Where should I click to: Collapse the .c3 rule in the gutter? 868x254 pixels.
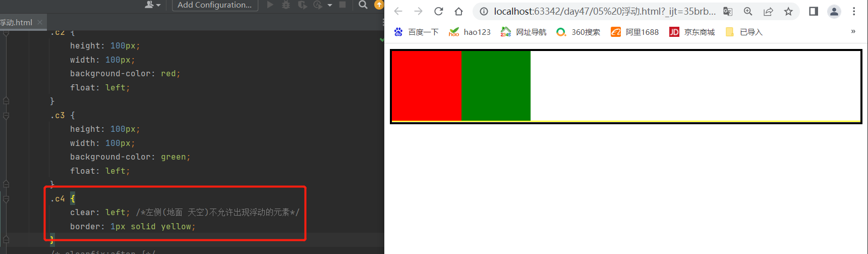[x=6, y=116]
